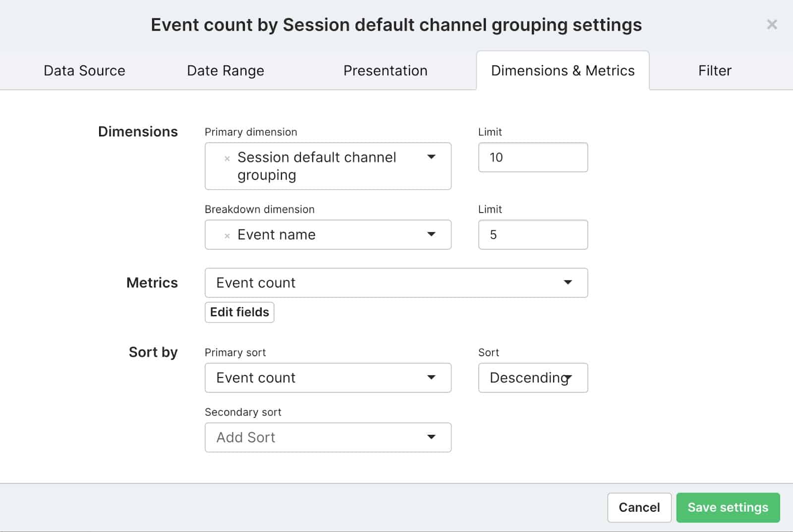Switch to the Data Source tab
This screenshot has width=793, height=532.
[x=84, y=71]
